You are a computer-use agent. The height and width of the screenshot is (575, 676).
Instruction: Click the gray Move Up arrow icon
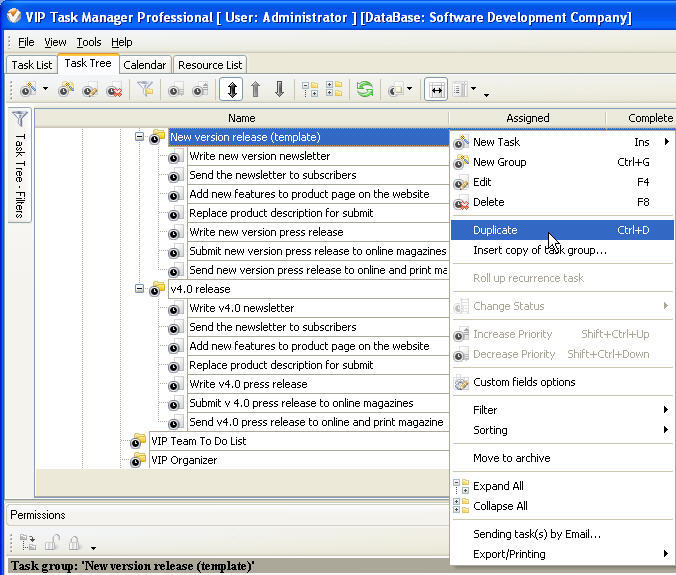point(256,89)
